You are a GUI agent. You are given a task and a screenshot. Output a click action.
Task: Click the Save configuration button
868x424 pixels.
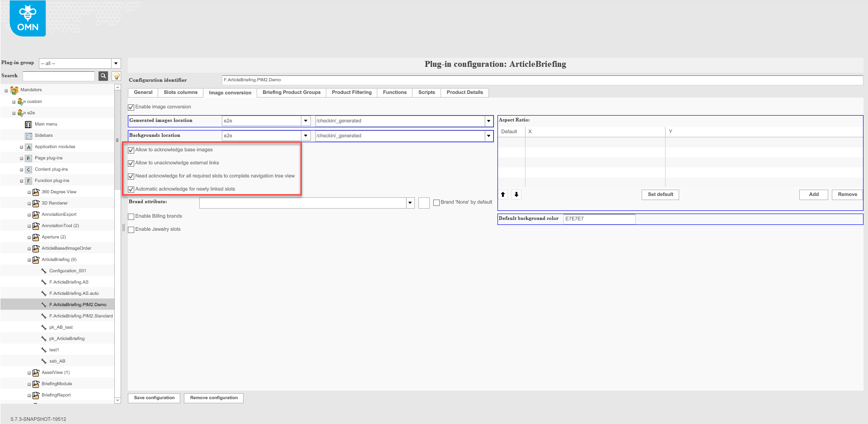point(154,398)
